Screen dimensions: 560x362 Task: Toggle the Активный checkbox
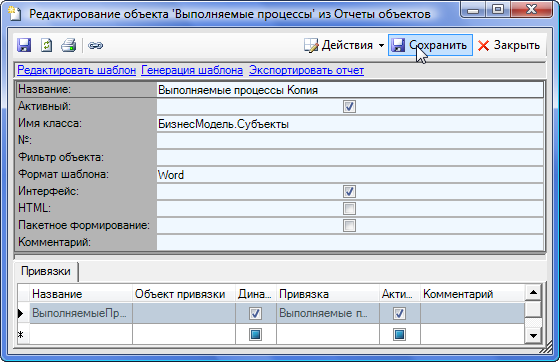pos(349,106)
